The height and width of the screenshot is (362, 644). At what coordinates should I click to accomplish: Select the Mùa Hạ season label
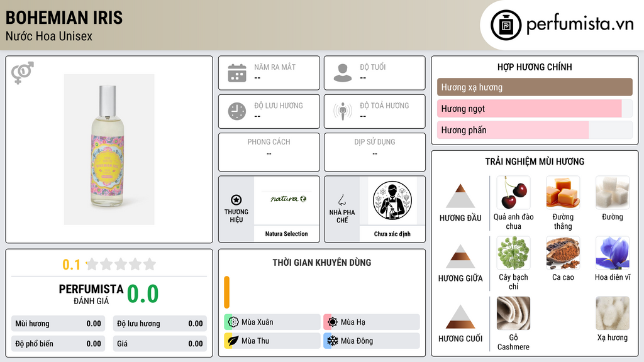pos(353,322)
